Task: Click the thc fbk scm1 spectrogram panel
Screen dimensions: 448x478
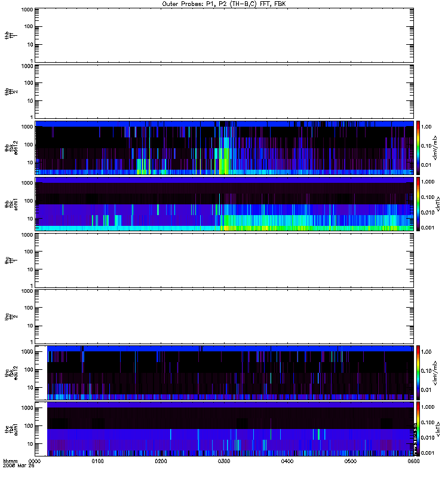Action: point(225,429)
